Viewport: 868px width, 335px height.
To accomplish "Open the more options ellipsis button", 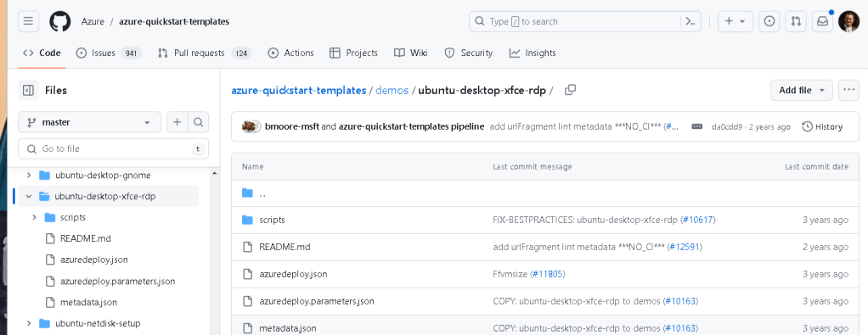I will point(848,90).
